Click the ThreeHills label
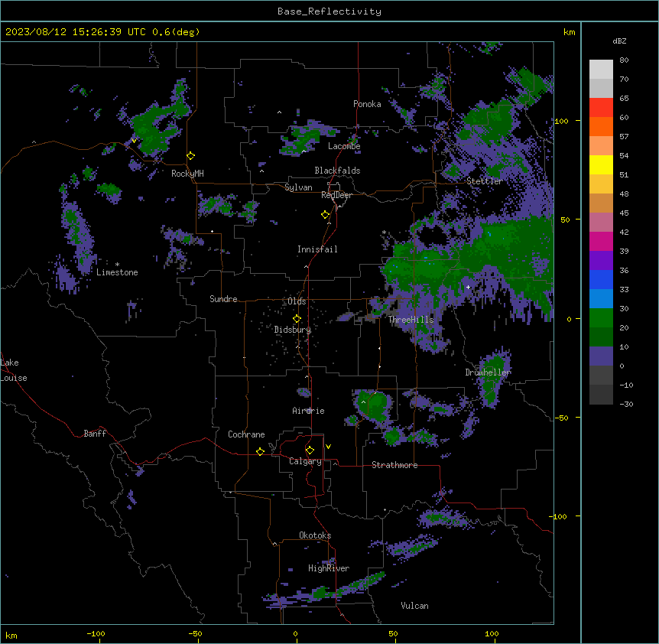The image size is (659, 644). pyautogui.click(x=411, y=320)
